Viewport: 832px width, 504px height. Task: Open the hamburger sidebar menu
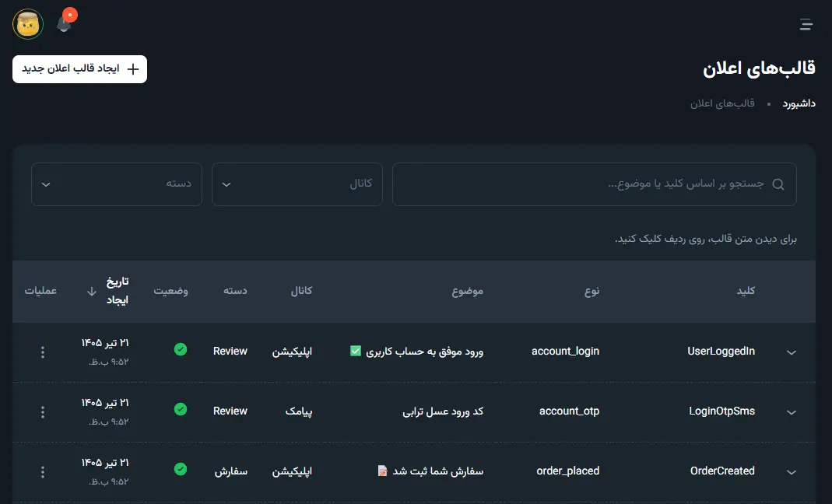(806, 24)
